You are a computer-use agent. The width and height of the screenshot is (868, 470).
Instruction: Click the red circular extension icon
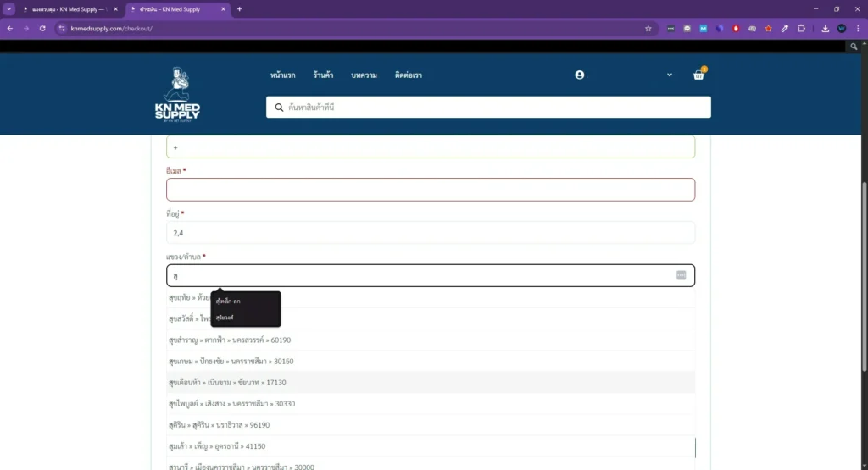click(736, 28)
